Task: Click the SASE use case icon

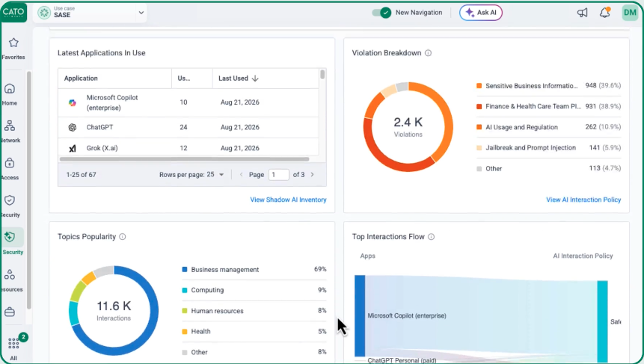Action: [x=44, y=12]
